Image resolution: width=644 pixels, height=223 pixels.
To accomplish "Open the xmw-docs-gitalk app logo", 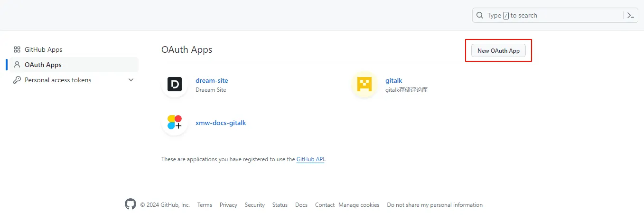I will [175, 123].
